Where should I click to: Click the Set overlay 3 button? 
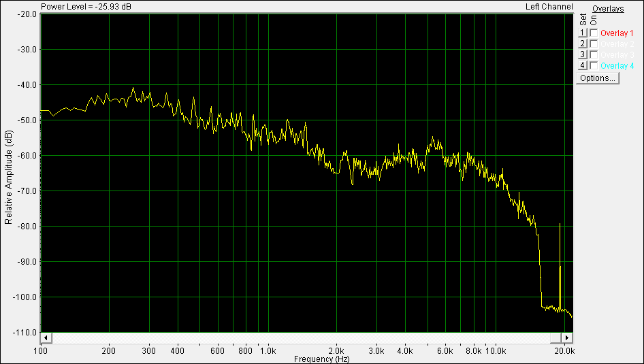click(x=582, y=54)
